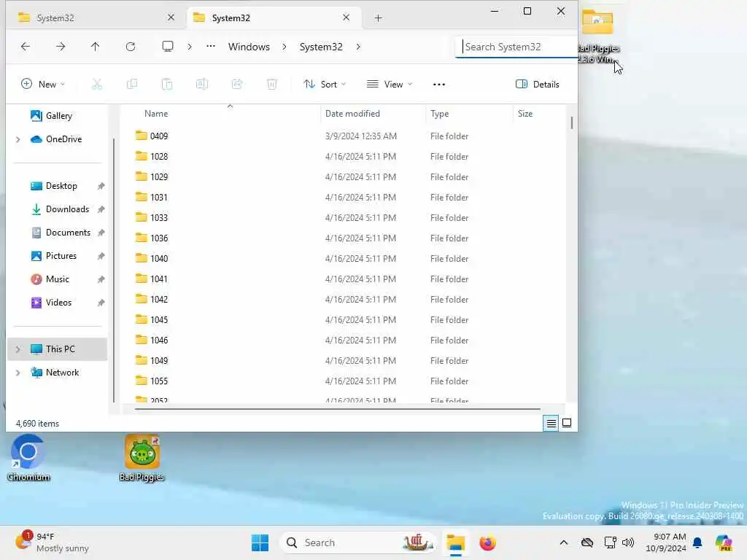The width and height of the screenshot is (747, 560).
Task: Expand chevron after monitor icon in address bar
Action: pos(190,47)
